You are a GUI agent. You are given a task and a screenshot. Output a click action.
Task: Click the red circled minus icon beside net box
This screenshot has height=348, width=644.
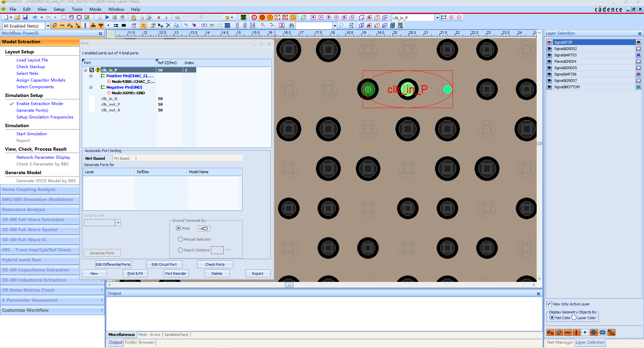[459, 17]
